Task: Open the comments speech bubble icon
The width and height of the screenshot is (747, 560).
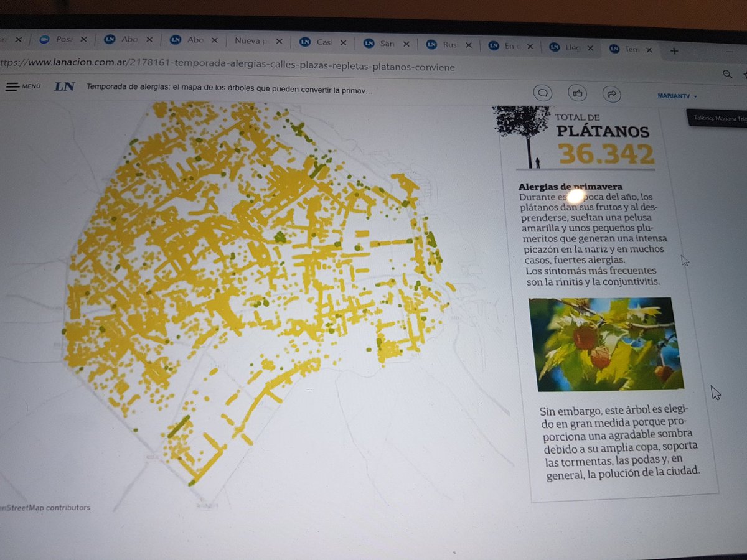Action: click(543, 93)
